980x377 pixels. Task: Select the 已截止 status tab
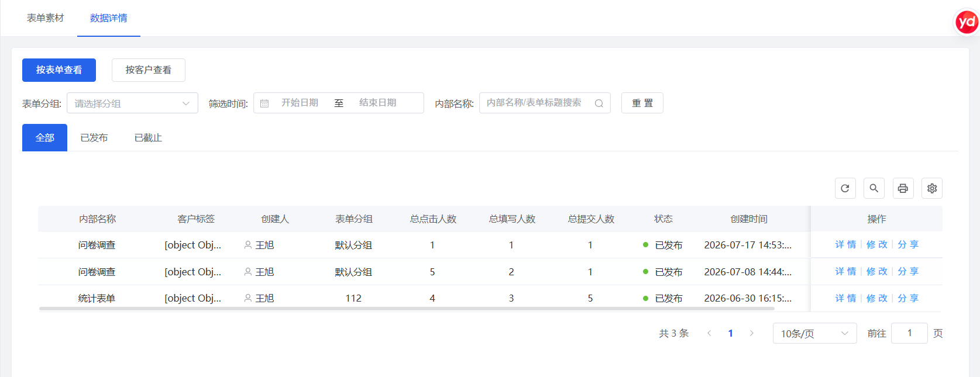(148, 137)
